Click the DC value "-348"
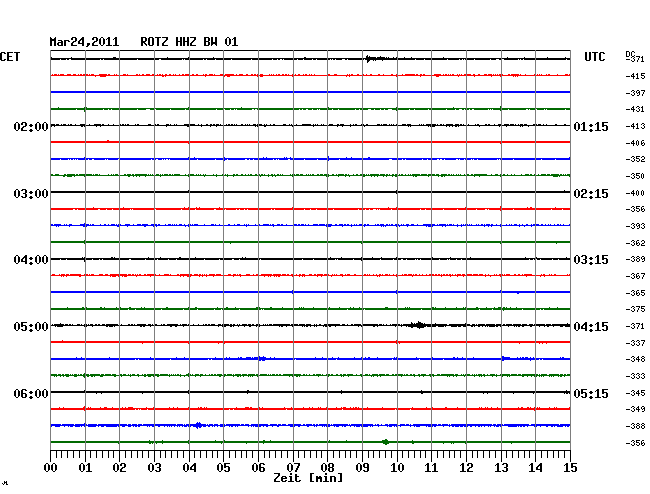The height and width of the screenshot is (494, 650). point(635,359)
